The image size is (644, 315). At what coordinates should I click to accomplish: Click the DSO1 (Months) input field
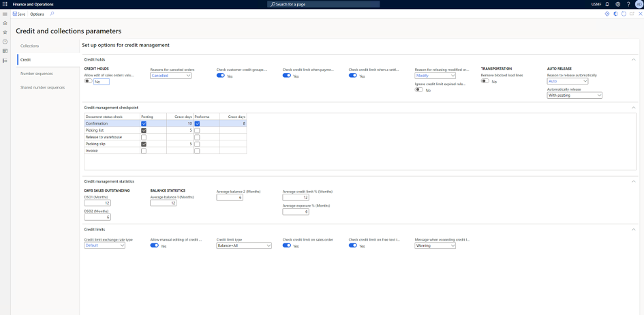97,203
